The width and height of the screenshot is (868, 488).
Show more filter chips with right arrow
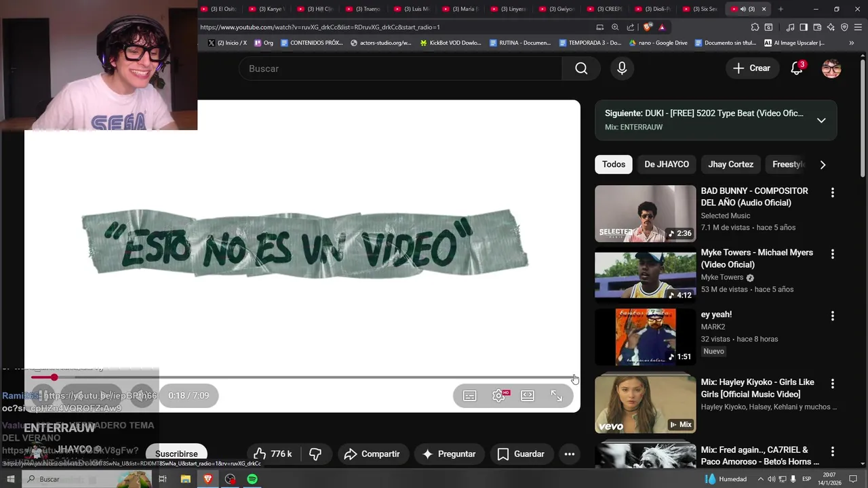(823, 165)
